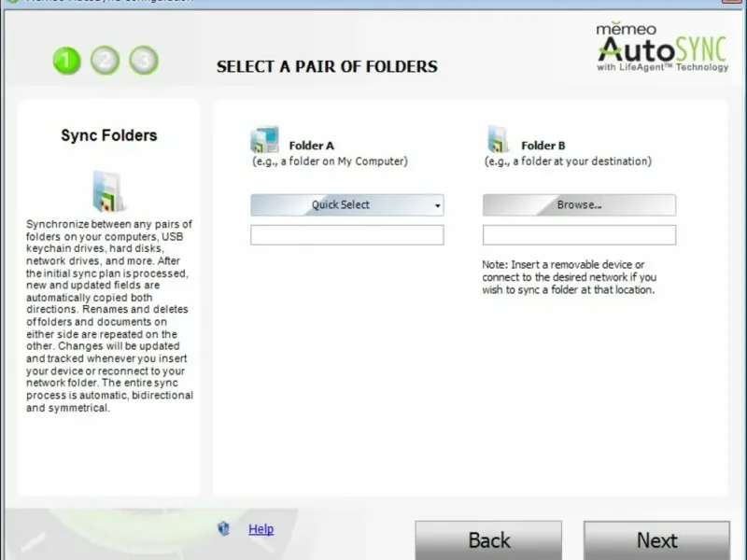The image size is (747, 560).
Task: Click the Folder B label
Action: tap(543, 146)
